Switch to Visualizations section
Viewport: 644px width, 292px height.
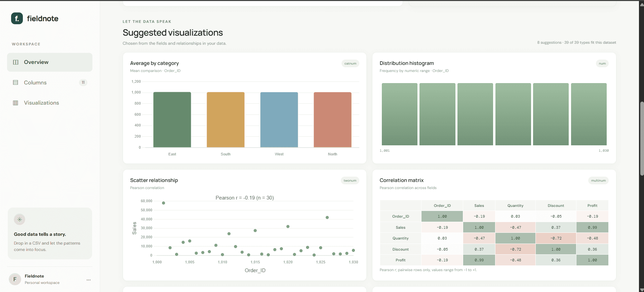tap(50, 103)
